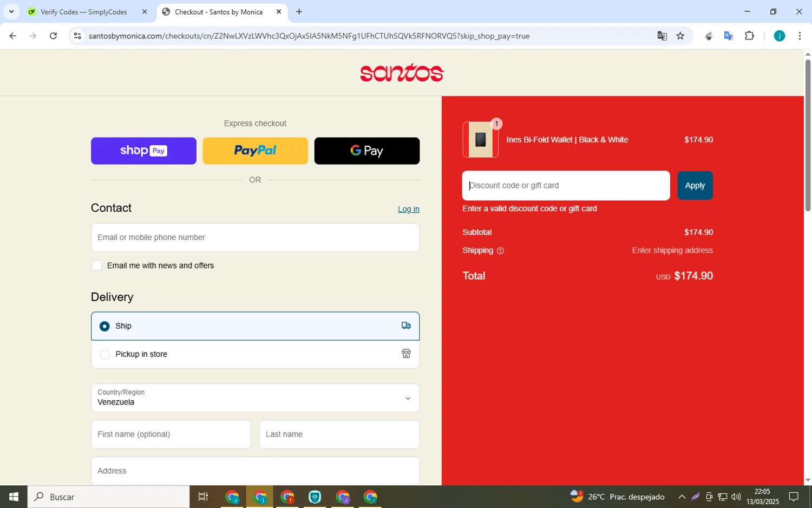Show shipping info help icon
The image size is (812, 508).
coord(500,251)
